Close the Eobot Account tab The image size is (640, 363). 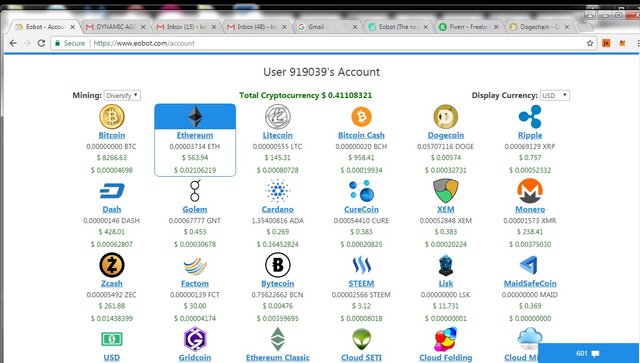[x=73, y=27]
